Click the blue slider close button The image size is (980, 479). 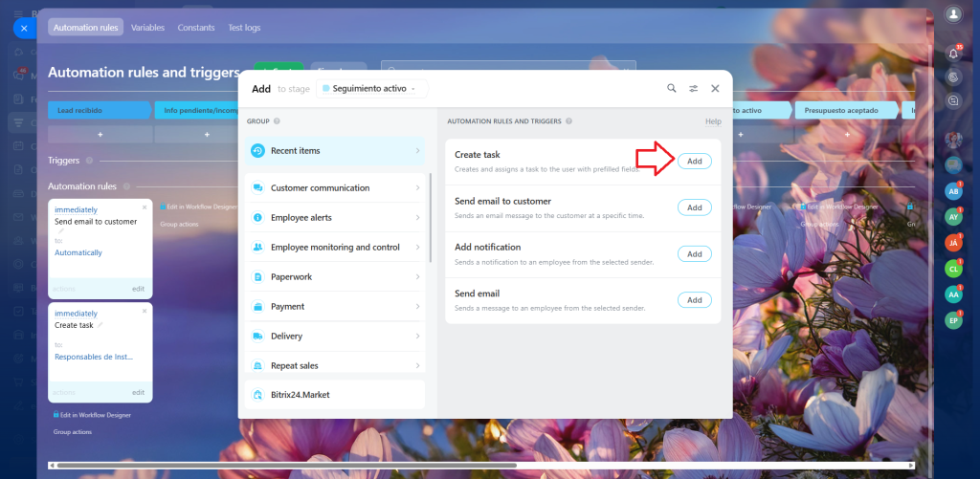(x=24, y=28)
